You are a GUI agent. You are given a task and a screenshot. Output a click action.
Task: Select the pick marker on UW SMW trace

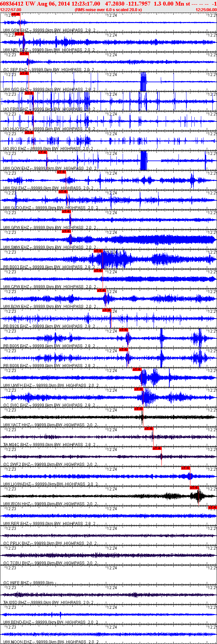point(66,231)
